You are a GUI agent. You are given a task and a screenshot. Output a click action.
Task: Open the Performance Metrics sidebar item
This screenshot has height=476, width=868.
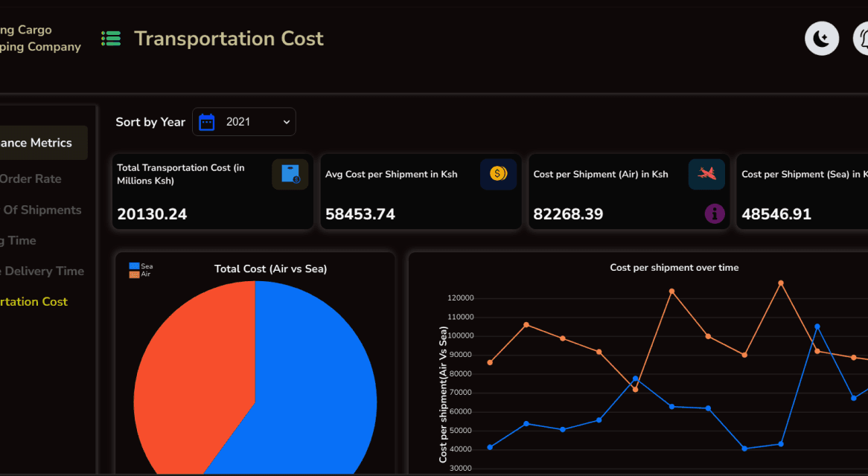pyautogui.click(x=42, y=143)
